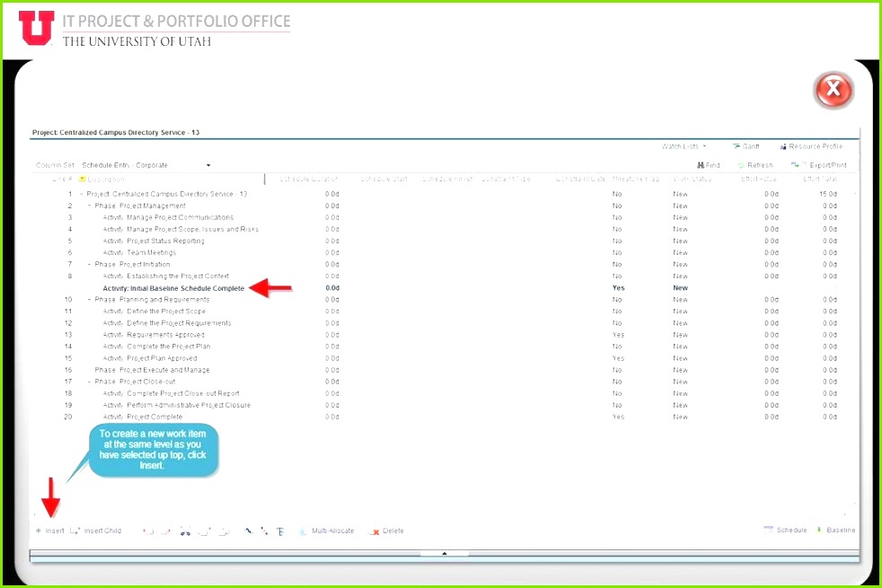Open the Gantt view
This screenshot has height=588, width=882.
click(x=745, y=146)
